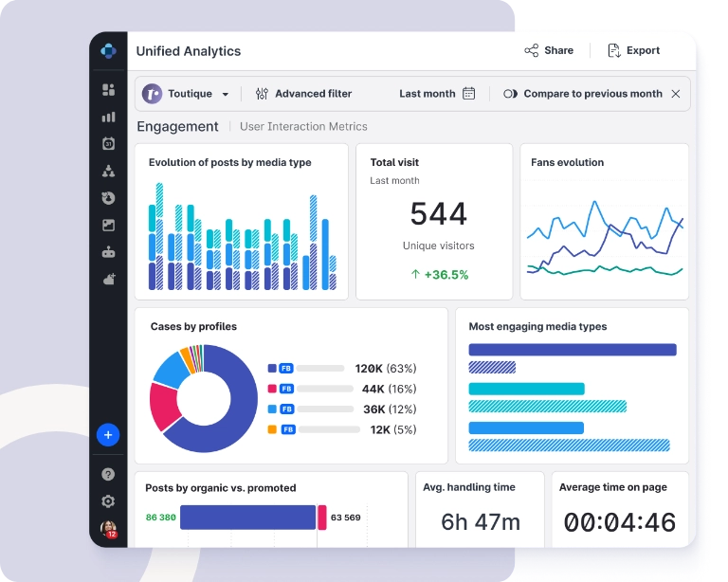Open the help question mark icon
728x582 pixels.
108,474
